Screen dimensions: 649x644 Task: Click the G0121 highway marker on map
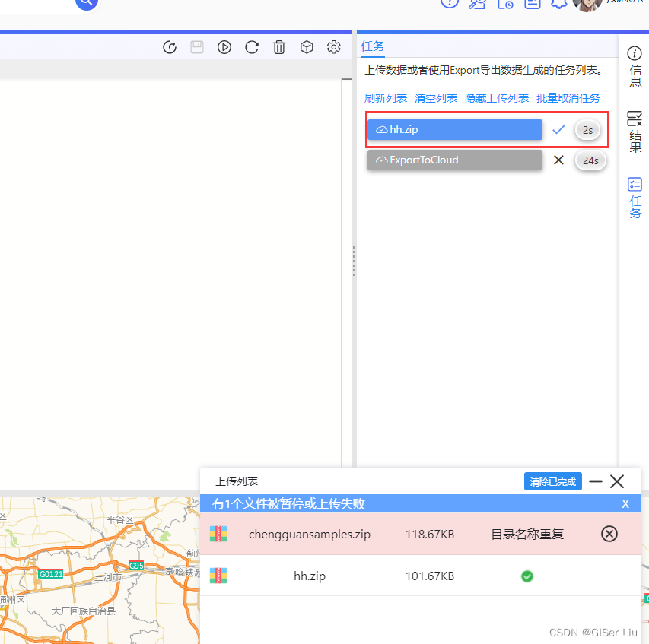click(x=51, y=574)
